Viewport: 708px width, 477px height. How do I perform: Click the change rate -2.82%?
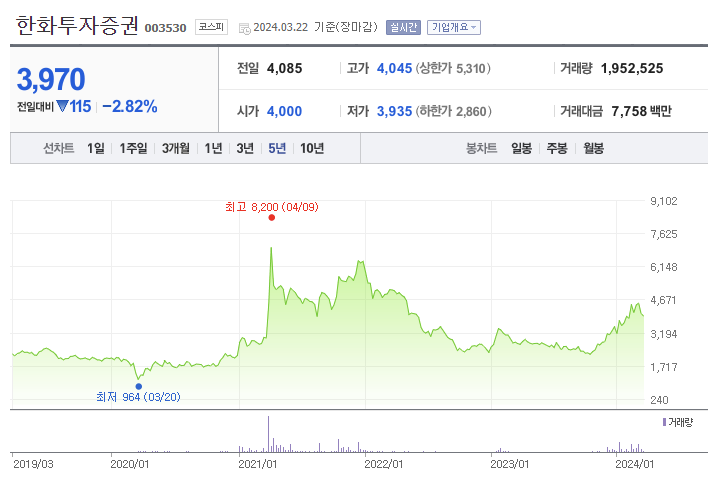point(130,107)
